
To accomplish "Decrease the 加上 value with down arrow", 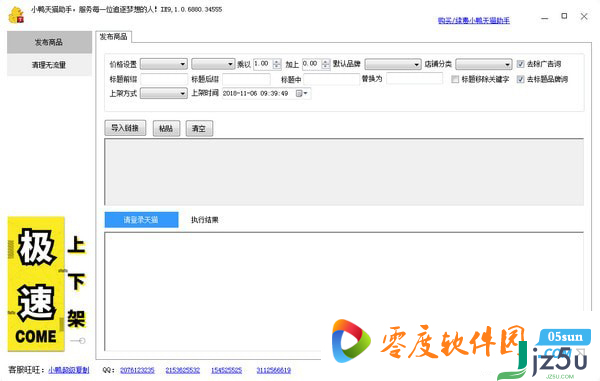I will click(x=326, y=67).
